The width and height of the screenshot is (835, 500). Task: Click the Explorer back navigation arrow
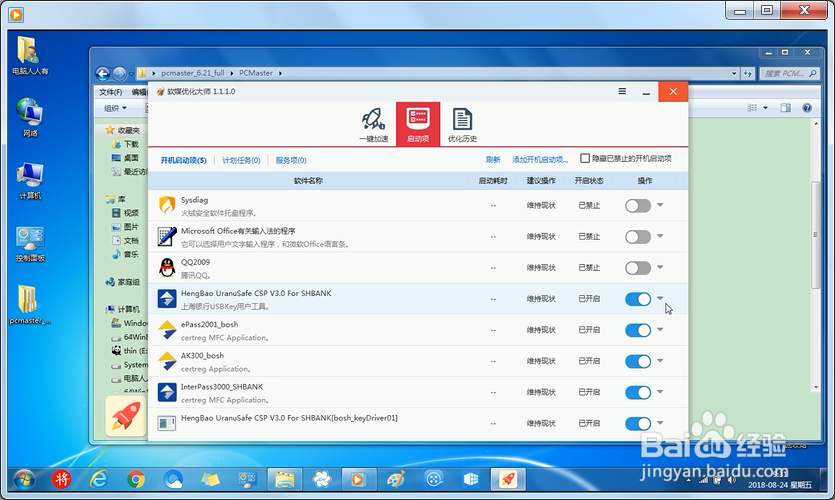coord(103,73)
